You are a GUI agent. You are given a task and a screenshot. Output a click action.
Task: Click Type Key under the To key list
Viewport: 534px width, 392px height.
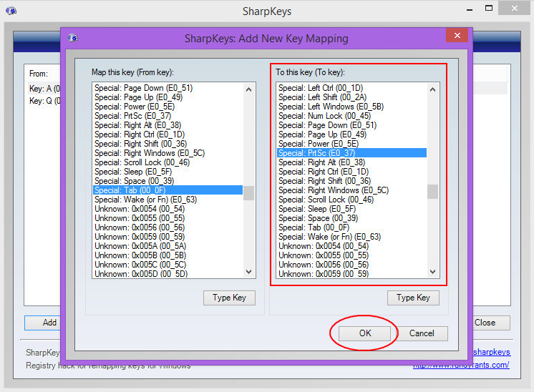point(413,298)
